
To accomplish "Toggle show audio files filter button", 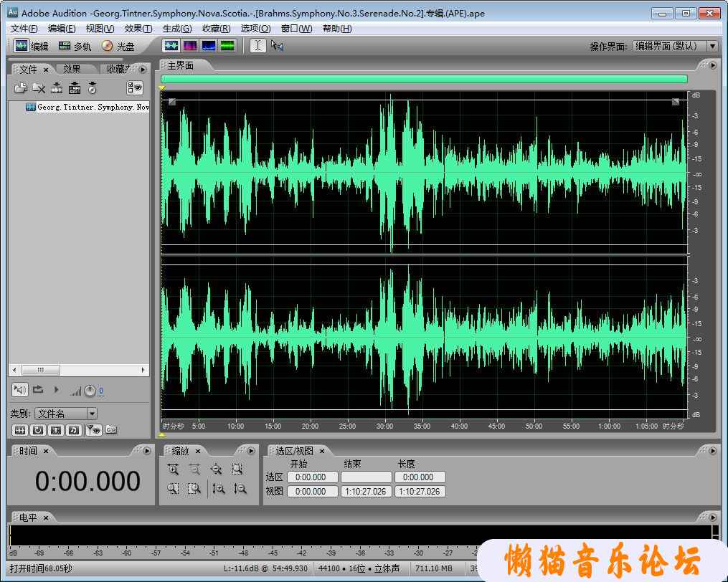I will 19,430.
